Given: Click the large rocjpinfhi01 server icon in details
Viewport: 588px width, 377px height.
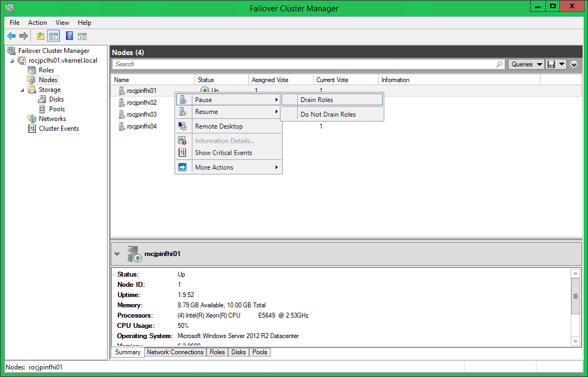Looking at the screenshot, I should click(x=134, y=254).
